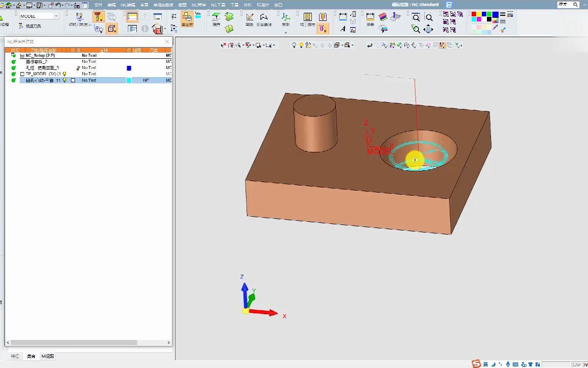Close the NC process manager panel
This screenshot has height=368, width=588.
click(167, 41)
